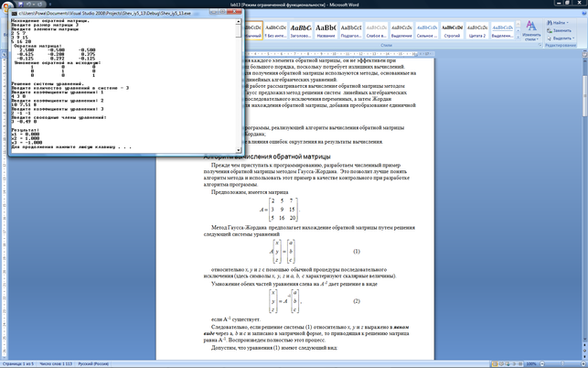588x368 pixels.
Task: Open 'Выделить' select dropdown
Action: [x=561, y=38]
